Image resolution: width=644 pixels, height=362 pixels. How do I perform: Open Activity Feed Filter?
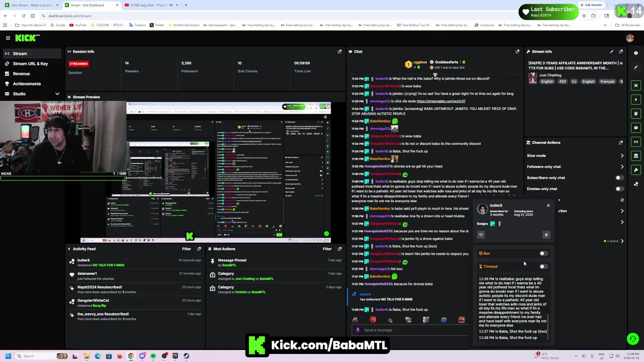187,249
